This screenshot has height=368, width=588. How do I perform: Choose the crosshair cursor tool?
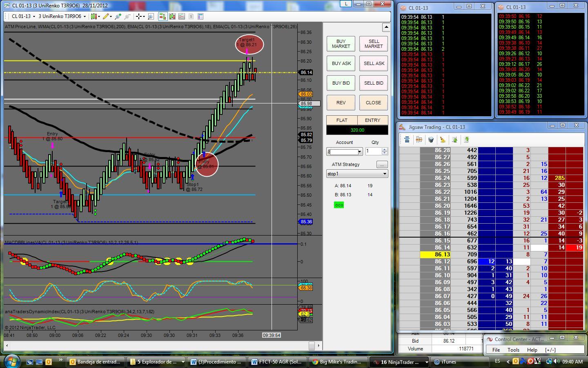click(x=139, y=16)
